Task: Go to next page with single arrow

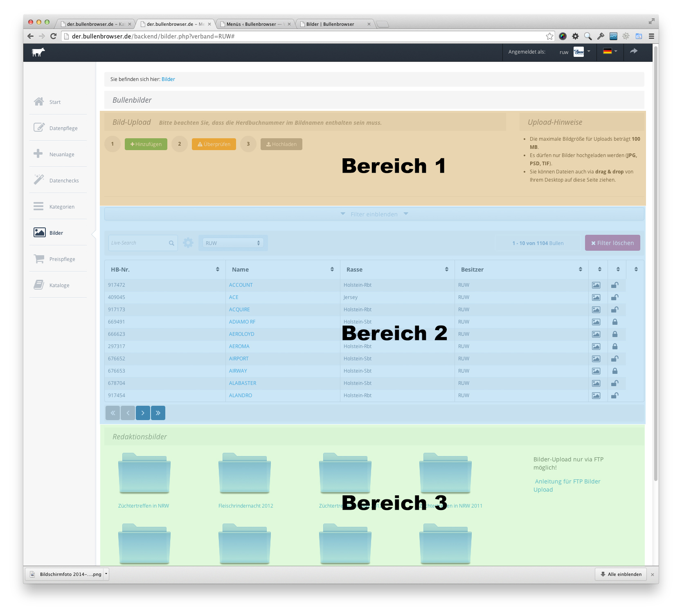Action: click(143, 413)
